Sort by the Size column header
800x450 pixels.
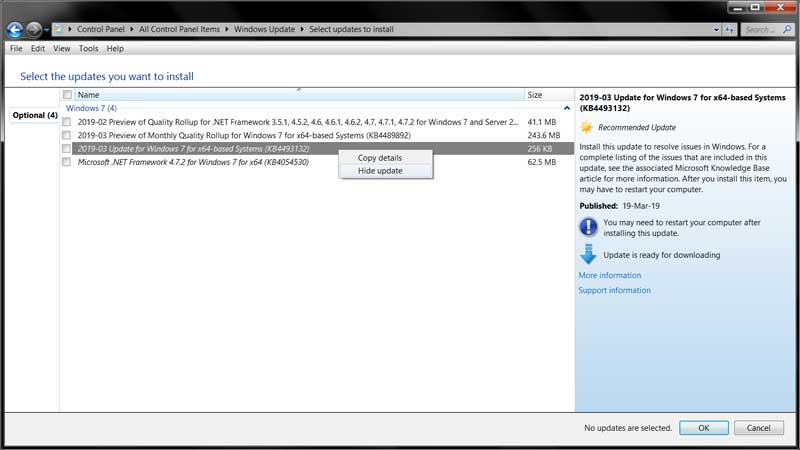(549, 94)
